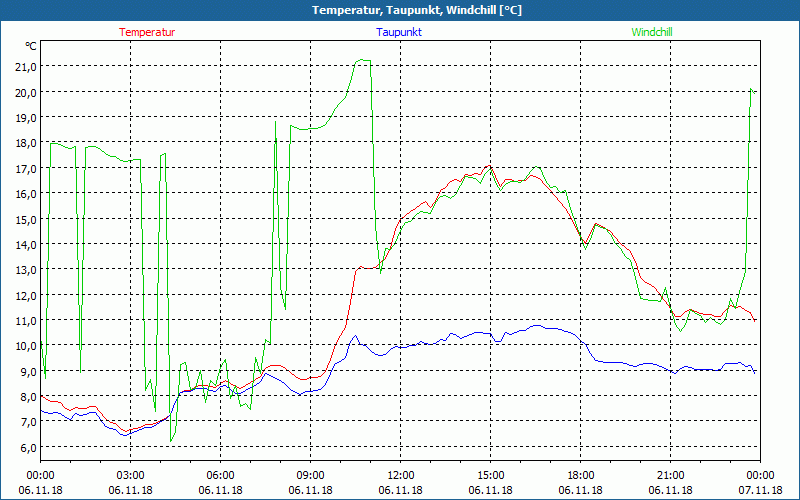Click the 19,0 y-axis label
Viewport: 800px width, 500px height.
26,117
